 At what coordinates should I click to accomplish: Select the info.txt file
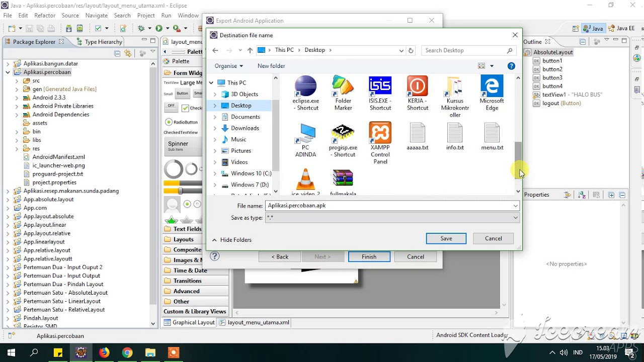click(x=455, y=137)
